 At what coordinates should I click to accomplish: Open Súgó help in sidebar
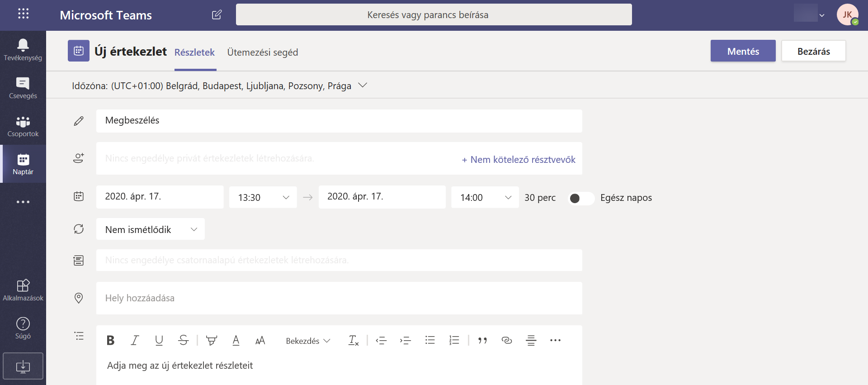pyautogui.click(x=23, y=328)
